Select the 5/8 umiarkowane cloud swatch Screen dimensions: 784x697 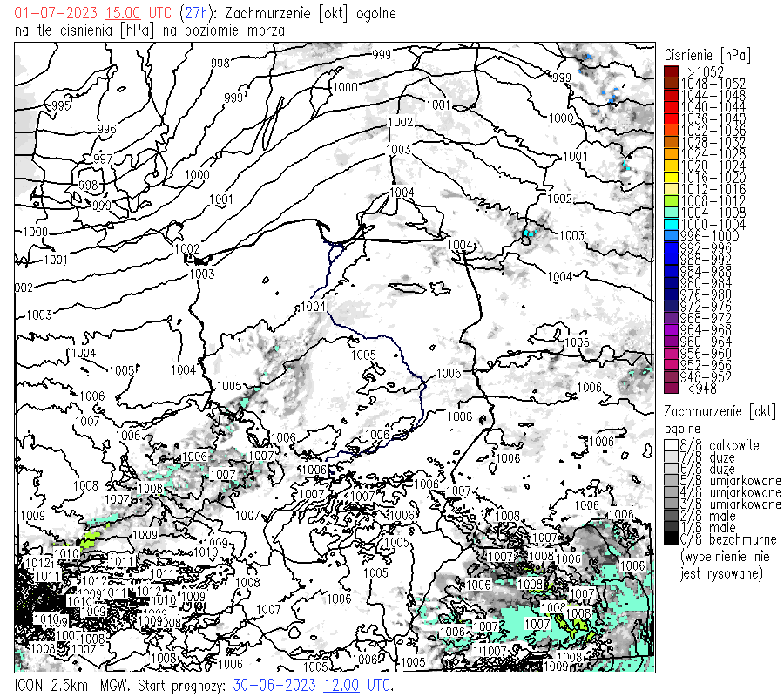[x=671, y=481]
